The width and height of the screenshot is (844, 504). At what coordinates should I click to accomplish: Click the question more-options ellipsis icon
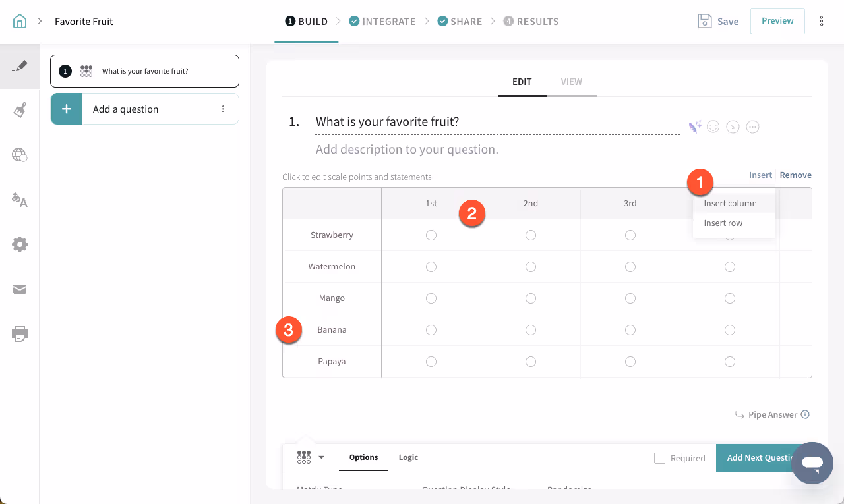click(752, 126)
